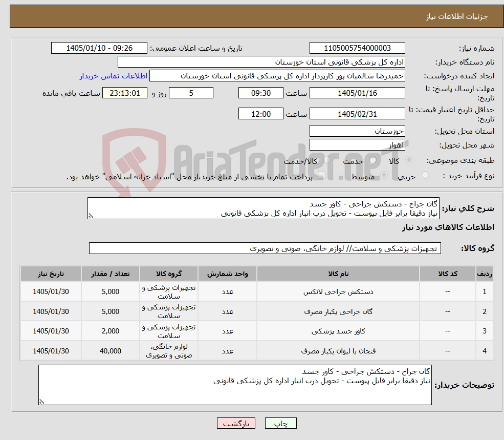The height and width of the screenshot is (440, 504).
Task: Click the price validity hour 12:00 field
Action: click(x=260, y=114)
